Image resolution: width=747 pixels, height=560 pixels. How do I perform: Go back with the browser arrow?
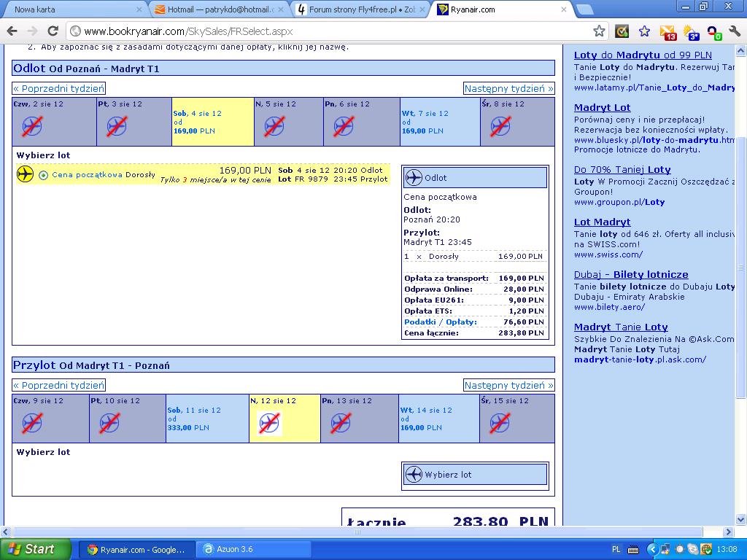[12, 31]
